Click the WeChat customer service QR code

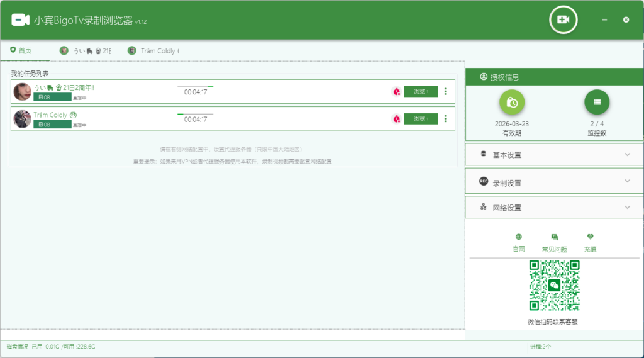[553, 286]
